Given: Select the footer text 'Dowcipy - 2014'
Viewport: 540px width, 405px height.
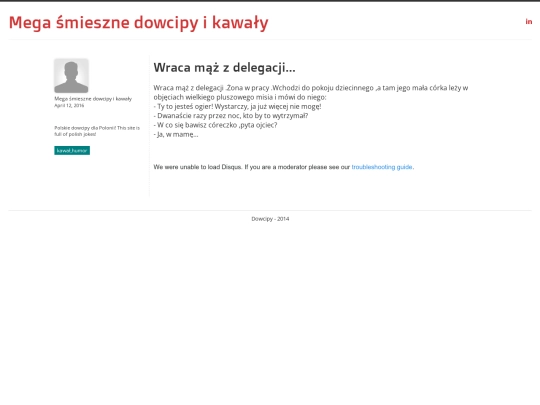Looking at the screenshot, I should coord(270,219).
